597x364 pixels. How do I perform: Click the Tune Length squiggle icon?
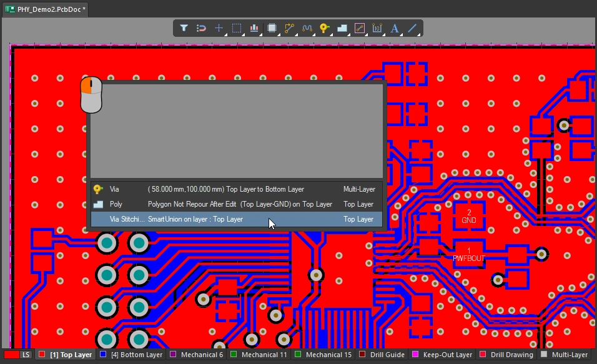point(307,28)
